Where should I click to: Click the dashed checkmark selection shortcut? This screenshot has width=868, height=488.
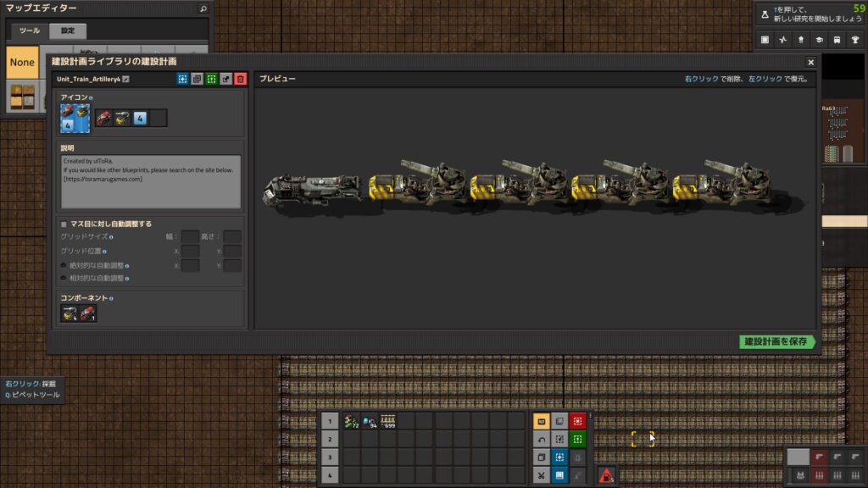click(x=559, y=440)
